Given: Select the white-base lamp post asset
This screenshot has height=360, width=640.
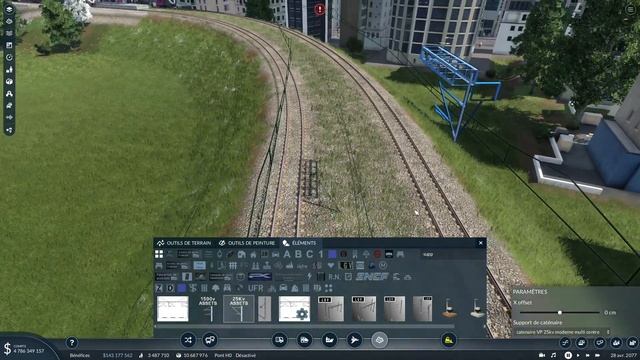Looking at the screenshot, I should point(477,309).
